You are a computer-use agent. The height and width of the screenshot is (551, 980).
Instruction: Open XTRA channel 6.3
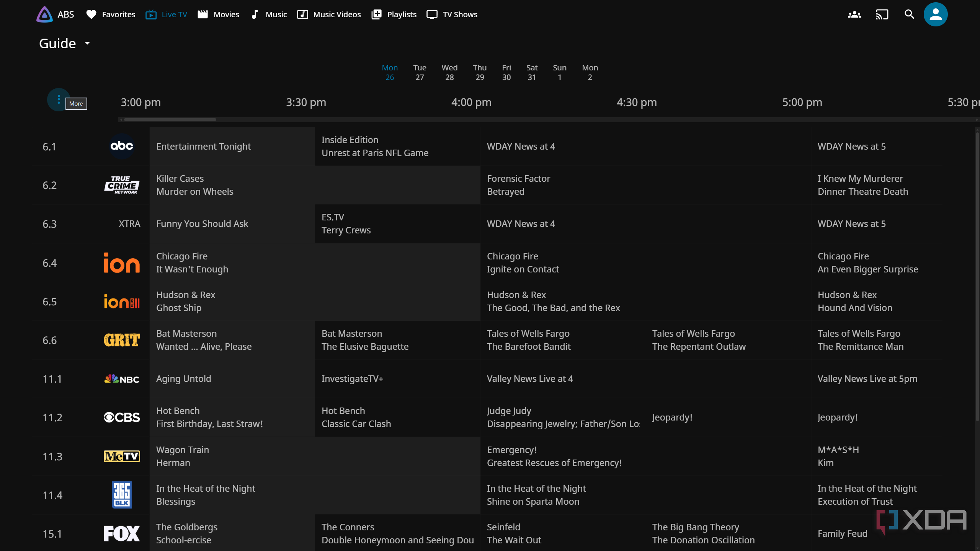click(129, 224)
